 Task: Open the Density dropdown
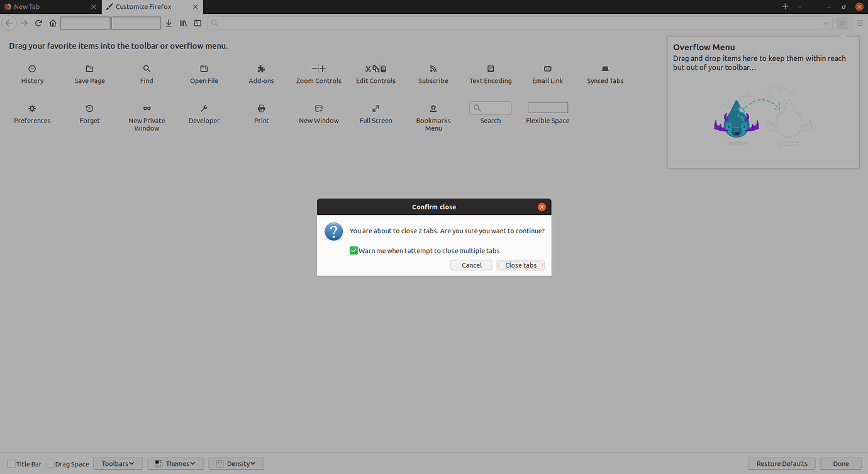tap(236, 463)
